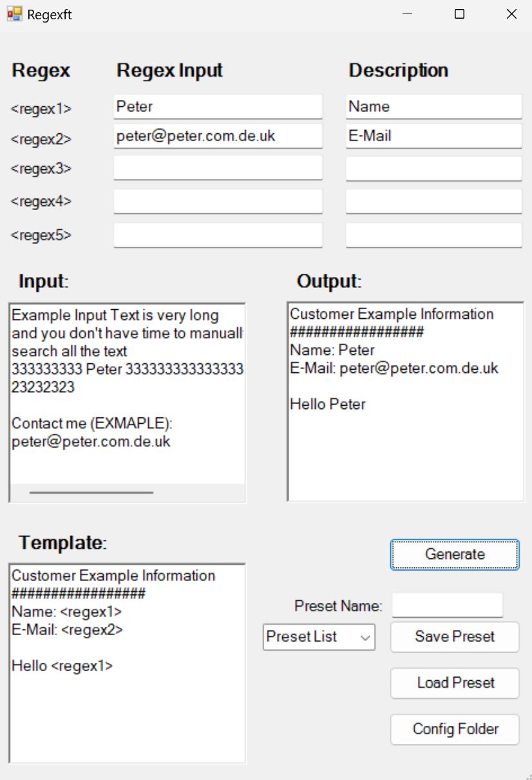Click the Regexft application icon in the title bar
The width and height of the screenshot is (532, 780).
pyautogui.click(x=16, y=14)
